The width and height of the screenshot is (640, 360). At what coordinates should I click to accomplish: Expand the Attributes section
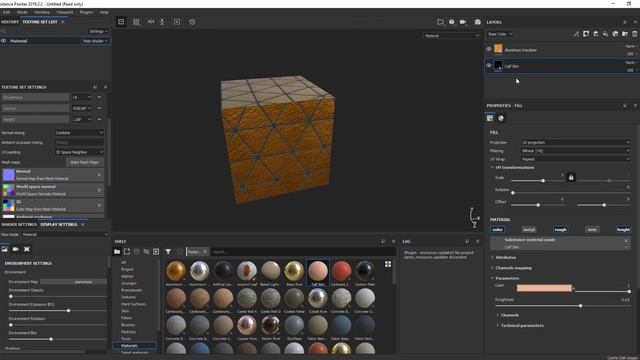tap(505, 258)
